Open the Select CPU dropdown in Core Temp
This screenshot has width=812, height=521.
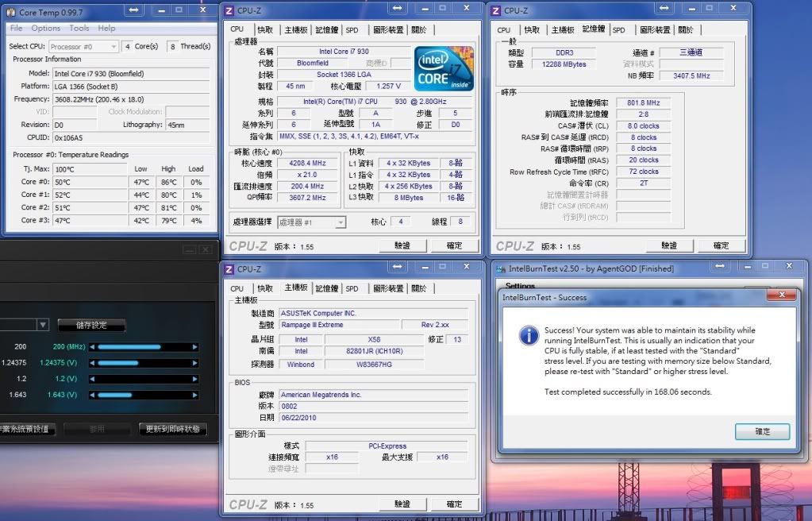(x=84, y=47)
